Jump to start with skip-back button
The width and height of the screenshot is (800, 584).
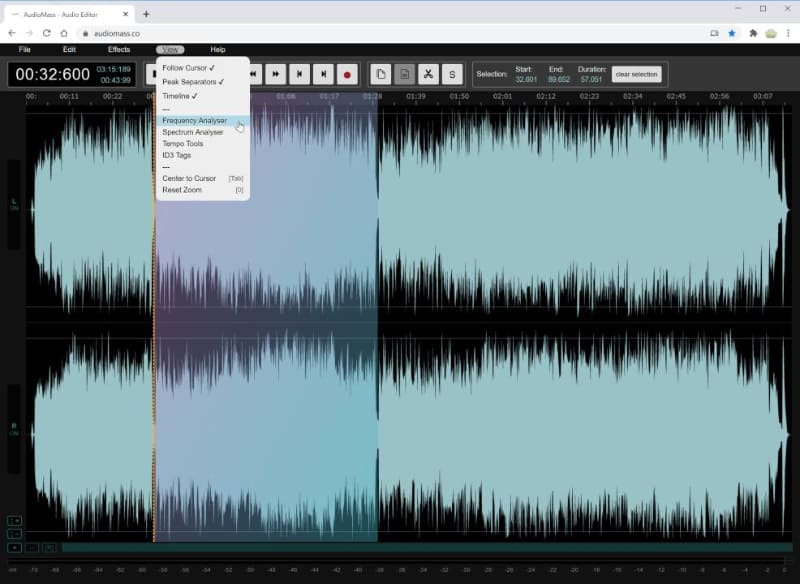pos(299,74)
